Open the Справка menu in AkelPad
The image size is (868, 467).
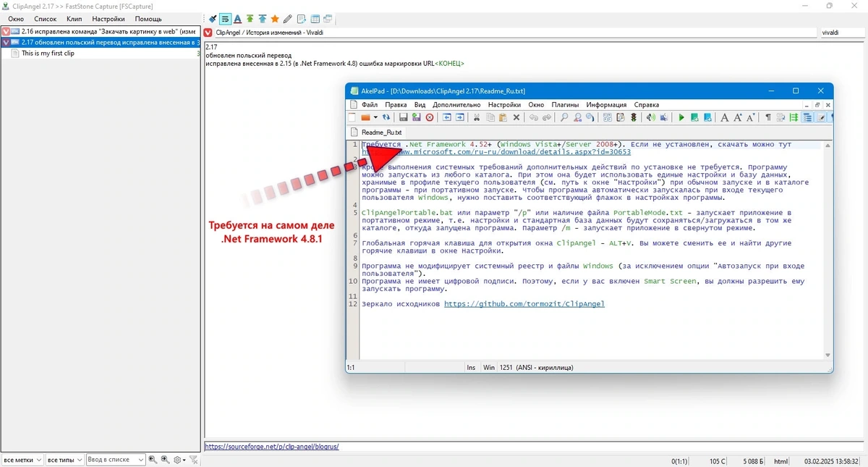coord(646,105)
